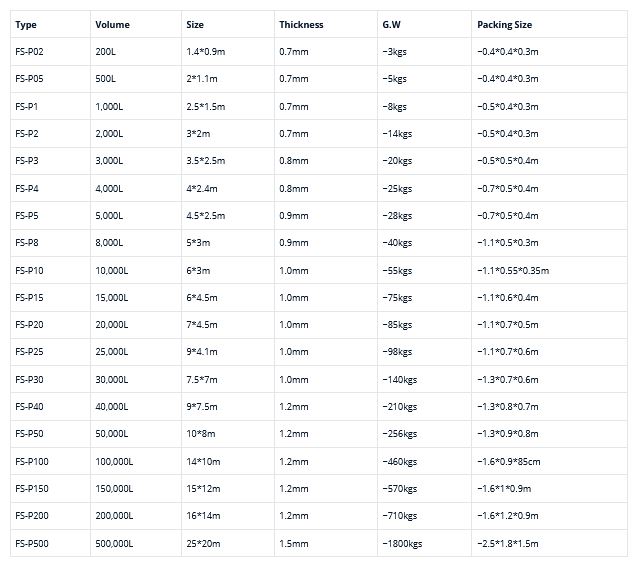The width and height of the screenshot is (632, 577).
Task: Click the FS-P02 type cell
Action: pyautogui.click(x=29, y=51)
